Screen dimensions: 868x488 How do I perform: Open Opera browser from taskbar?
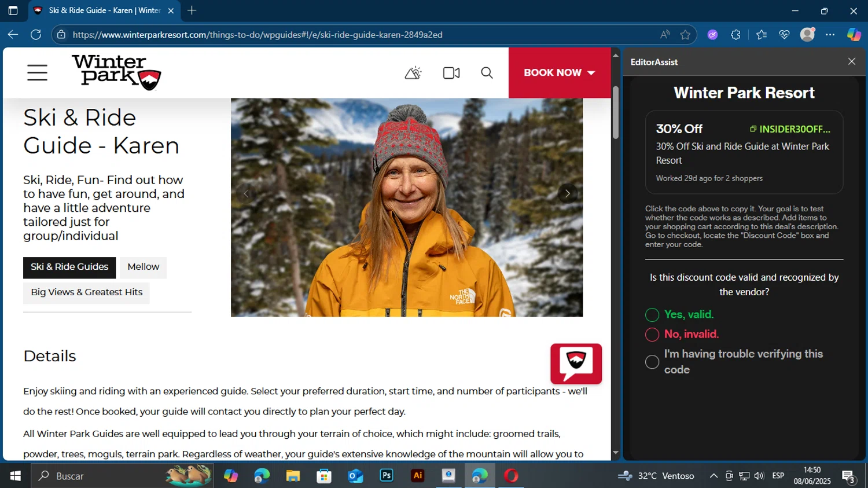511,476
